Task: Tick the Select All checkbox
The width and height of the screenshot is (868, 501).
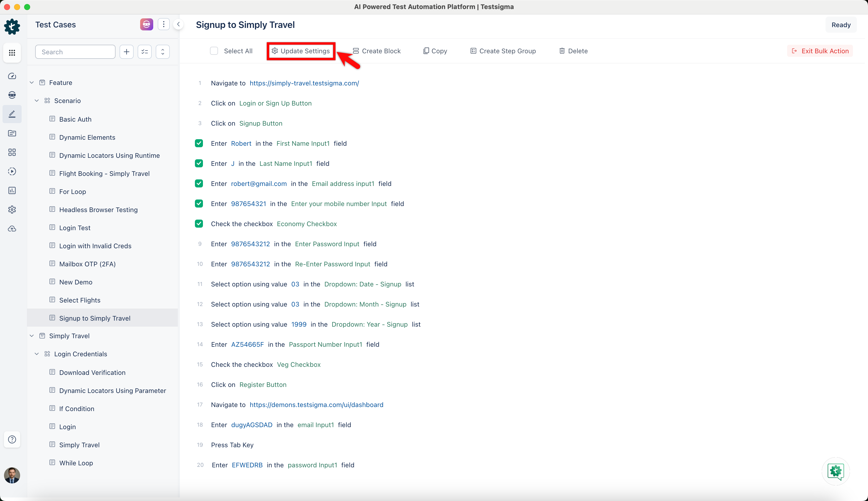Action: coord(214,51)
